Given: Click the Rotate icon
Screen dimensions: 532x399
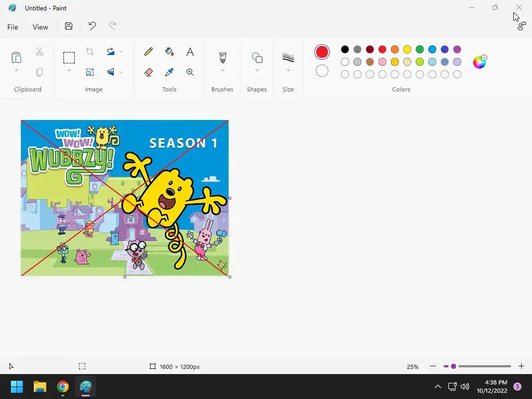Looking at the screenshot, I should 111,51.
